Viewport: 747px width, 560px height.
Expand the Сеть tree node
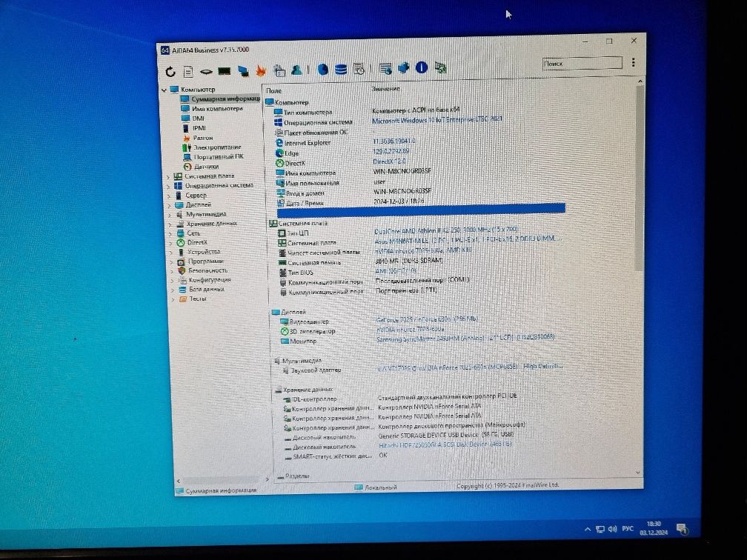click(x=171, y=234)
